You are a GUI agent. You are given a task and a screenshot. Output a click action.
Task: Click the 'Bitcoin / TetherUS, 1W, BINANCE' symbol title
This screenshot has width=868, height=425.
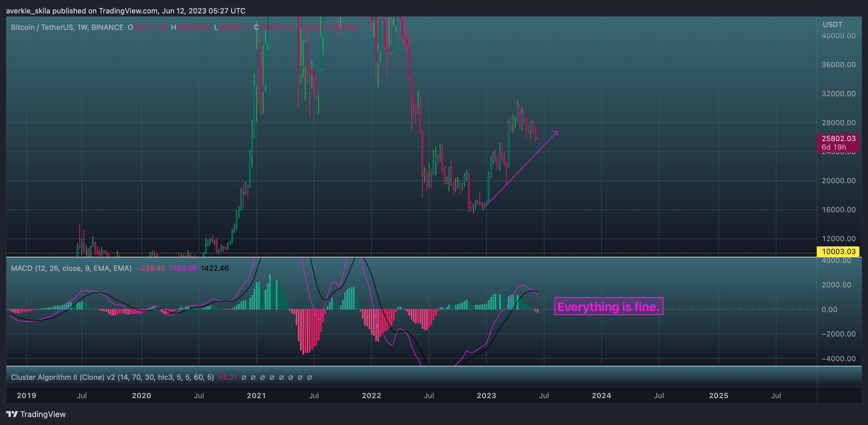pos(67,27)
